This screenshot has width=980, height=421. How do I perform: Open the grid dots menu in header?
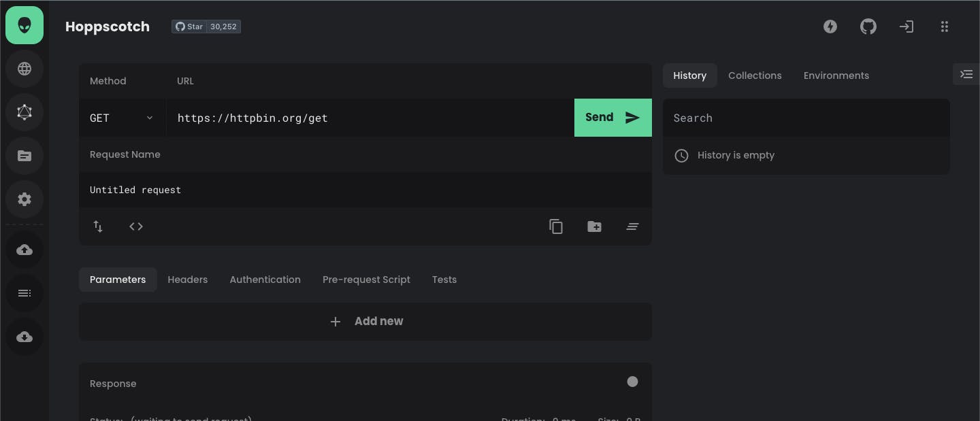click(x=944, y=27)
